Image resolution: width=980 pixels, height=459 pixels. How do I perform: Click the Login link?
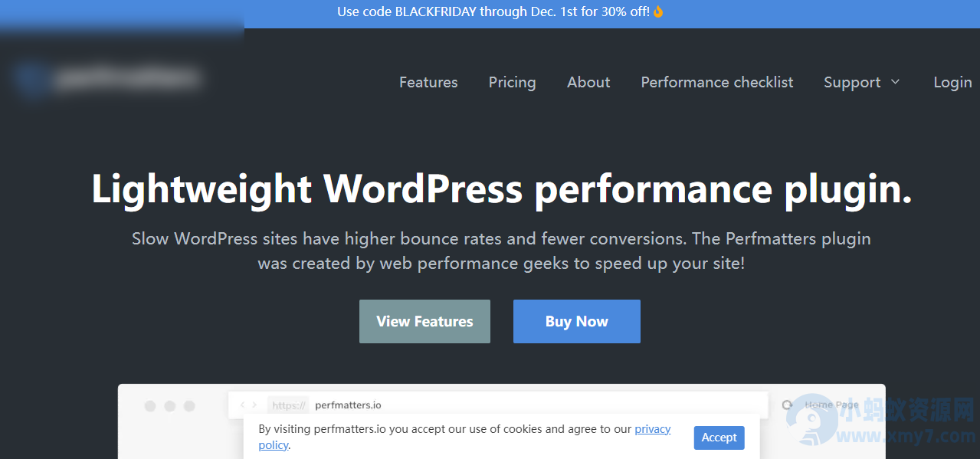[952, 82]
